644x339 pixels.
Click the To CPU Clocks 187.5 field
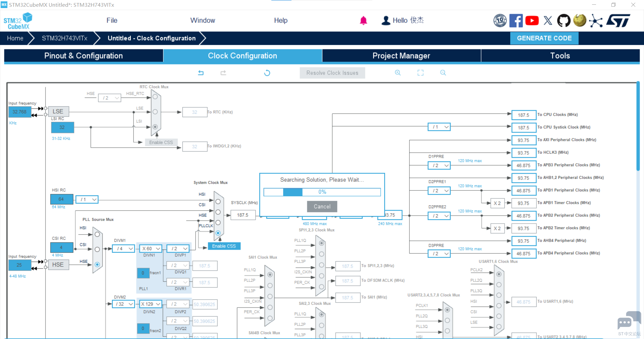pos(524,115)
